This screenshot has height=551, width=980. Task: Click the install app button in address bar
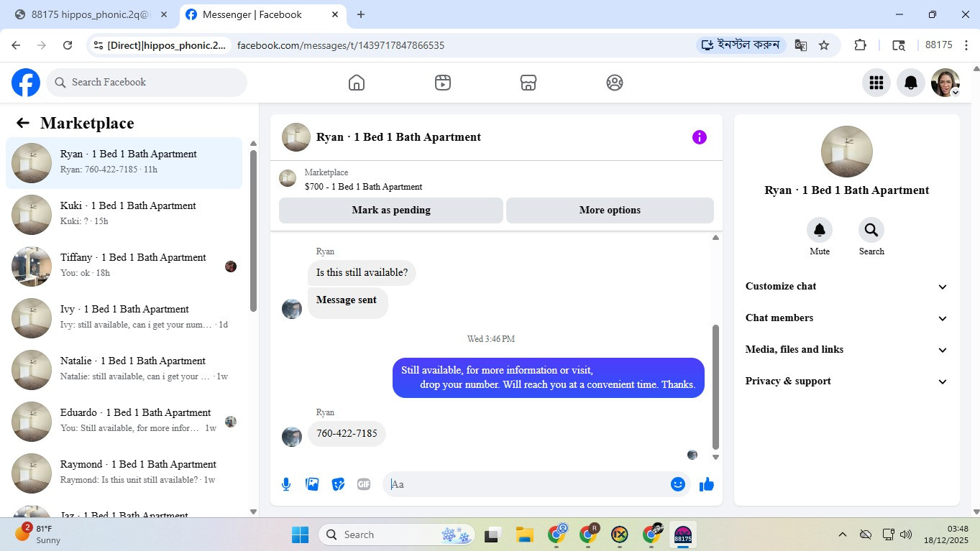[x=741, y=45]
